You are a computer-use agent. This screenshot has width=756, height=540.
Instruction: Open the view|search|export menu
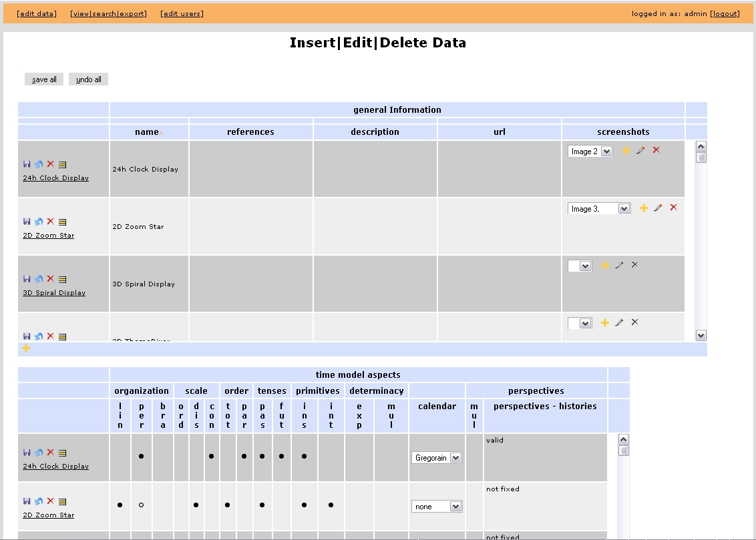(x=108, y=13)
